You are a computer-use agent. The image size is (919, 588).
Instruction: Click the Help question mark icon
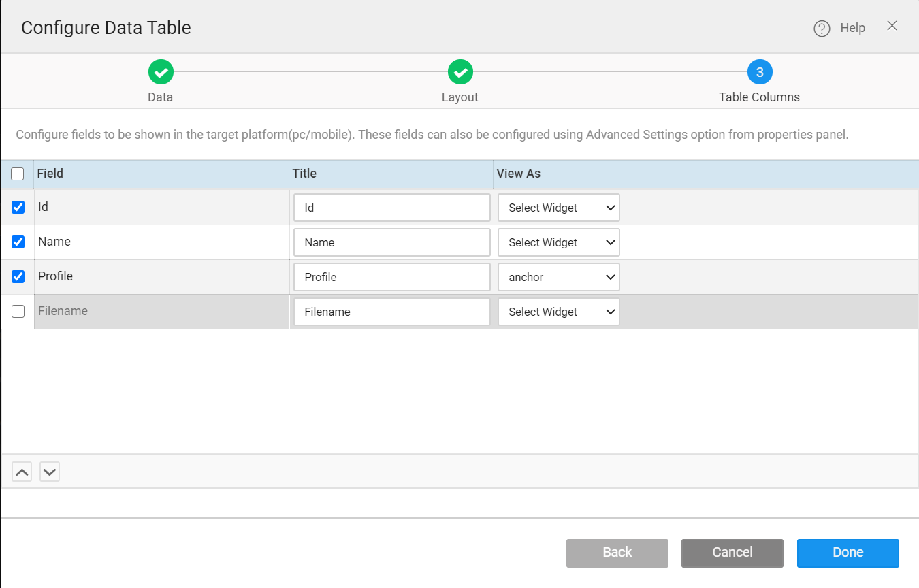pyautogui.click(x=822, y=29)
